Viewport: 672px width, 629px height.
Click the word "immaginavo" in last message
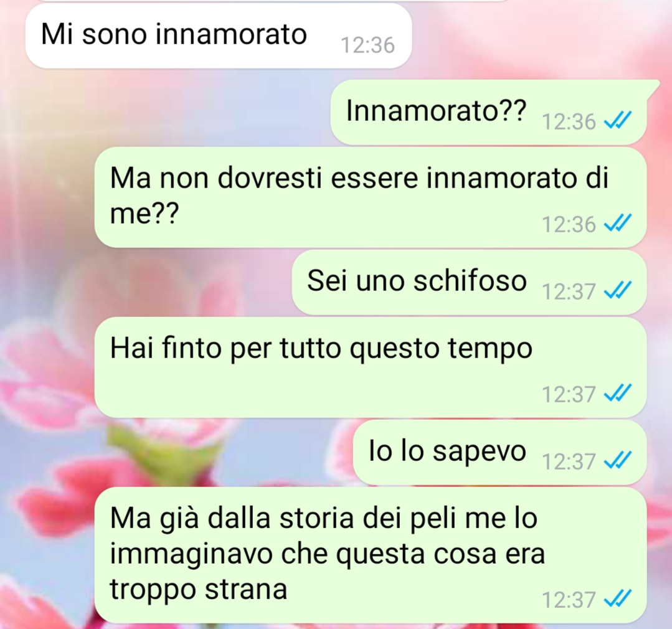191,554
